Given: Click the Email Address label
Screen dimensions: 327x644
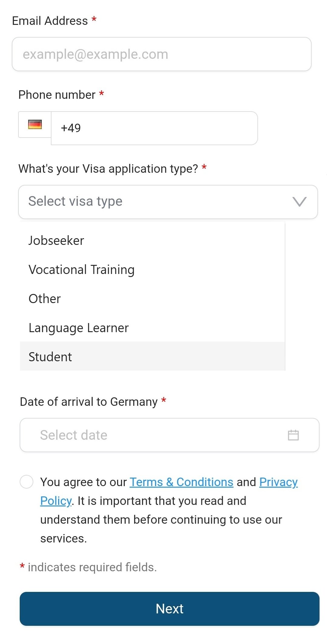Looking at the screenshot, I should (x=50, y=21).
